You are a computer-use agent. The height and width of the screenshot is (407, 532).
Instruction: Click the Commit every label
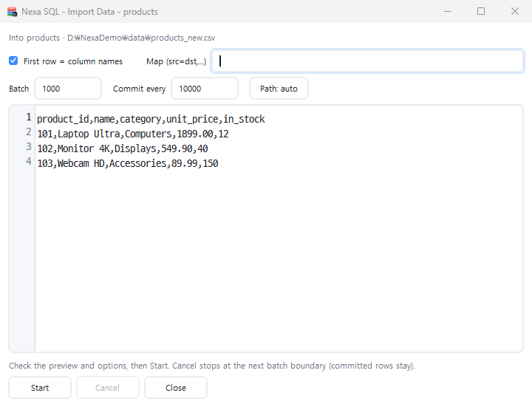tap(139, 89)
